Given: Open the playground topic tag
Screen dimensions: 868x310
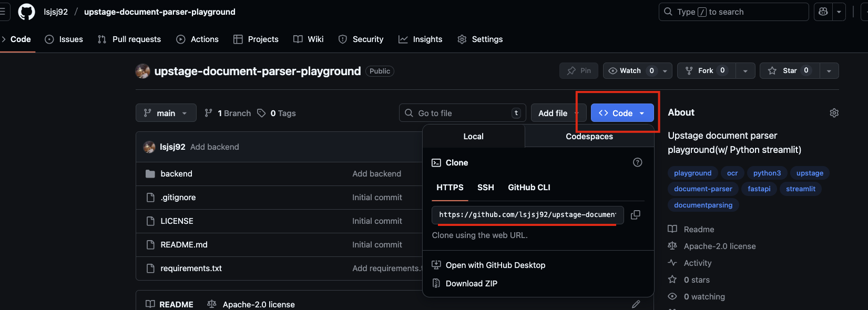Looking at the screenshot, I should click(692, 173).
